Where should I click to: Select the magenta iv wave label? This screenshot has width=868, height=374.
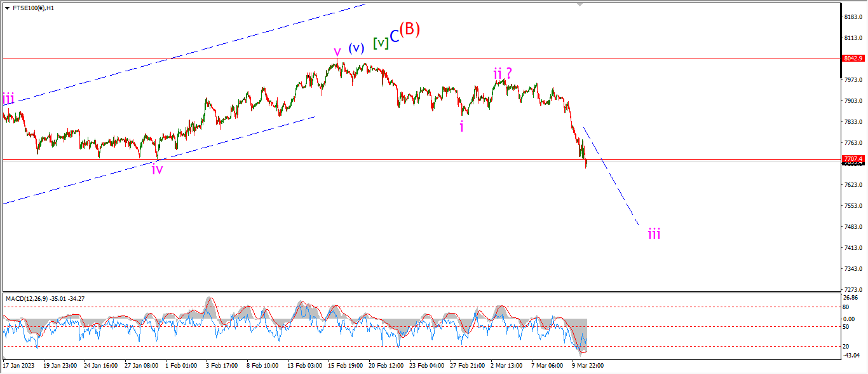click(x=157, y=169)
